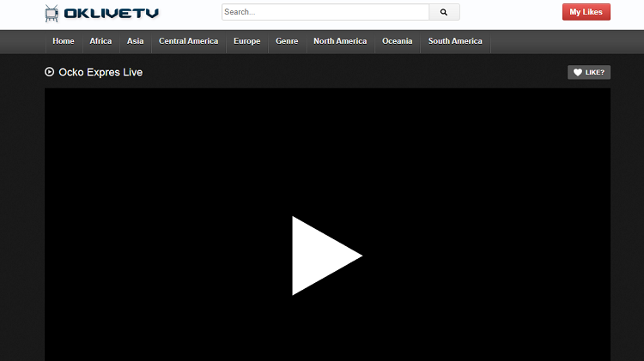Select the Genre menu item

[287, 41]
